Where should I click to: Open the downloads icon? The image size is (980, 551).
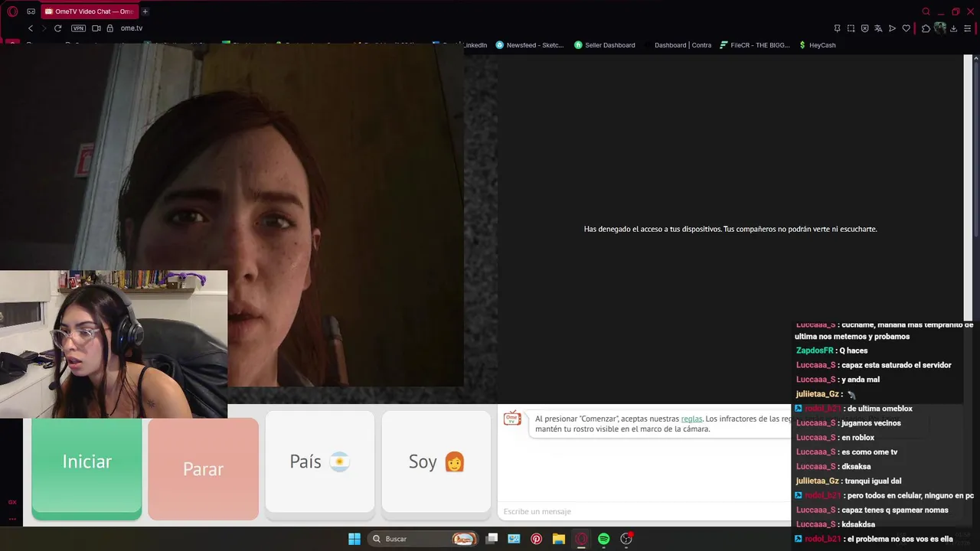coord(953,28)
